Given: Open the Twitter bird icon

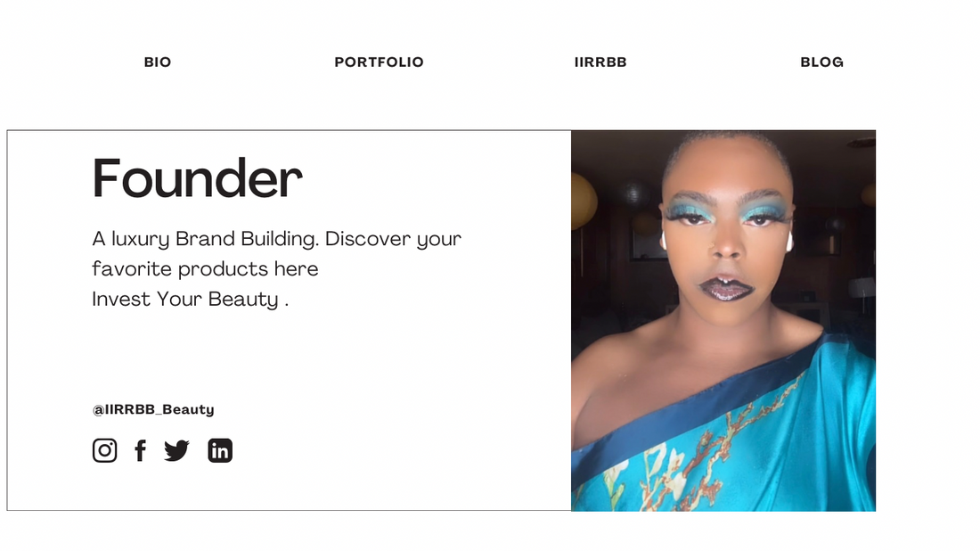Looking at the screenshot, I should click(177, 450).
